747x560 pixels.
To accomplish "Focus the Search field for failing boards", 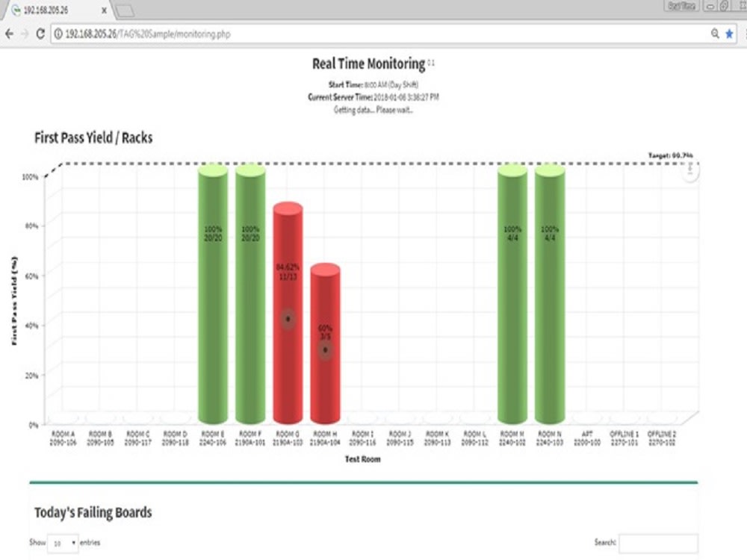I will [658, 543].
